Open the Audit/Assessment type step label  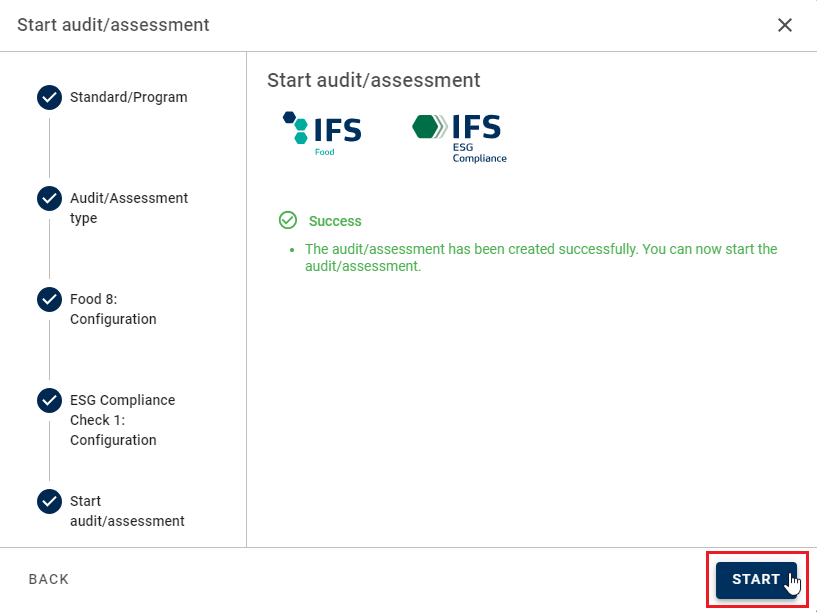pos(129,208)
